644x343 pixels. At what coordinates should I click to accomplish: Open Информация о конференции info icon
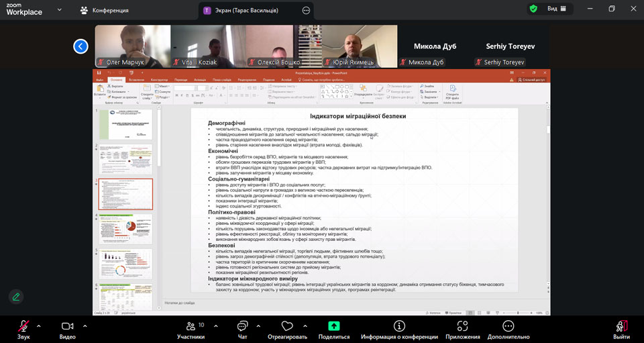coord(399,327)
